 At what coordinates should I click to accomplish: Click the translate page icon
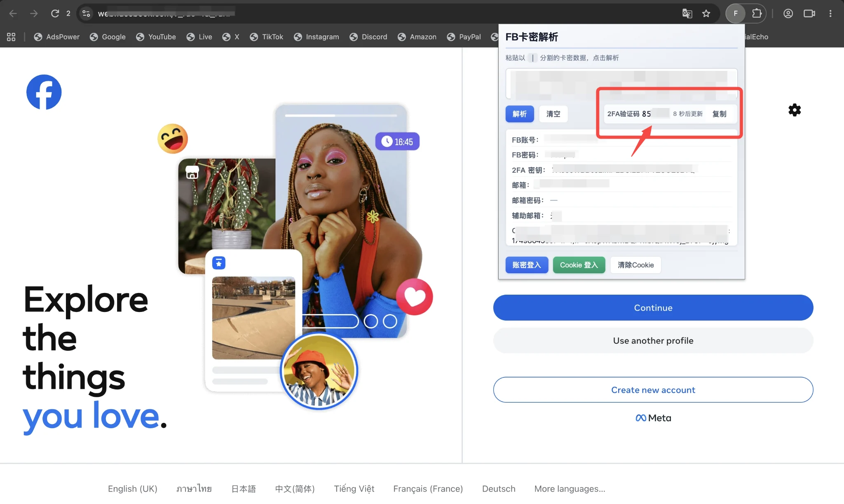(x=687, y=14)
